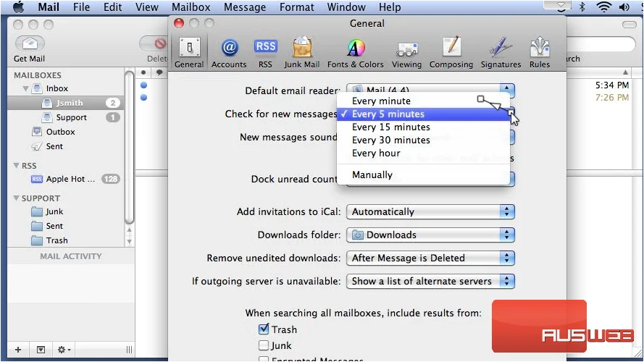Screen dimensions: 644x362
Task: Open the File menu
Action: tap(81, 7)
